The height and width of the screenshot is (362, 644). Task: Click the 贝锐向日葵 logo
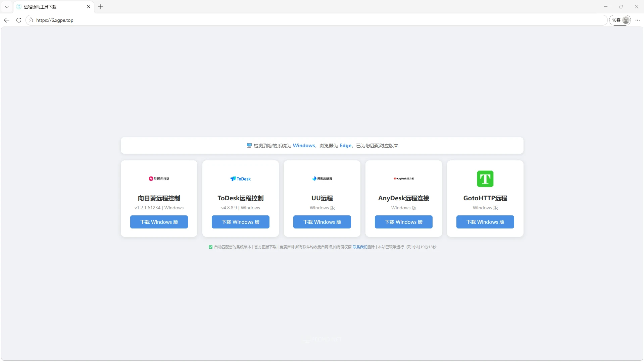[x=159, y=178]
